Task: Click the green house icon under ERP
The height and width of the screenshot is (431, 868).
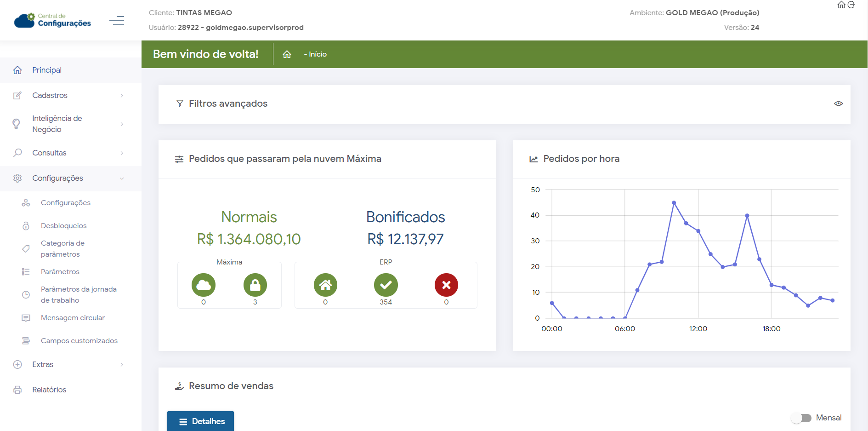Action: (325, 285)
